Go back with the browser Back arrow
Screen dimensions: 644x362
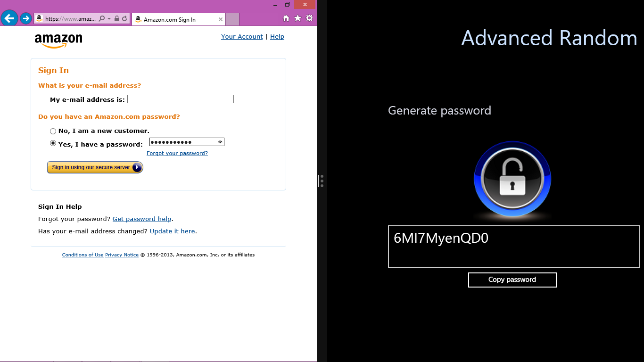(x=9, y=18)
